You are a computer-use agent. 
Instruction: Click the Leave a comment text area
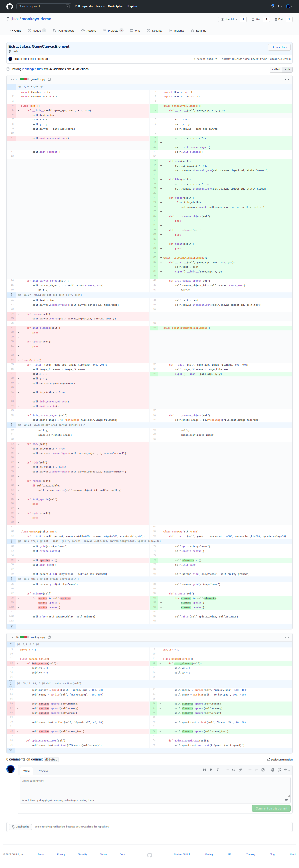(x=155, y=787)
